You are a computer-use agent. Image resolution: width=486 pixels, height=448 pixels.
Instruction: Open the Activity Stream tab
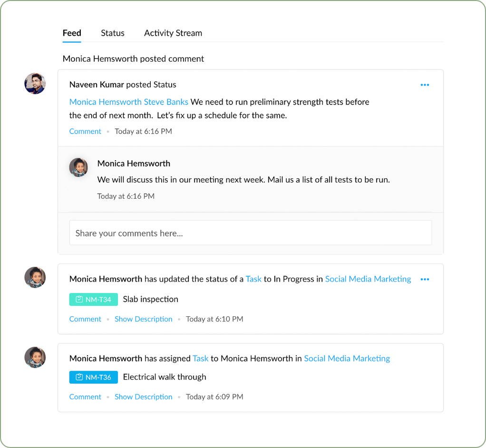point(173,33)
